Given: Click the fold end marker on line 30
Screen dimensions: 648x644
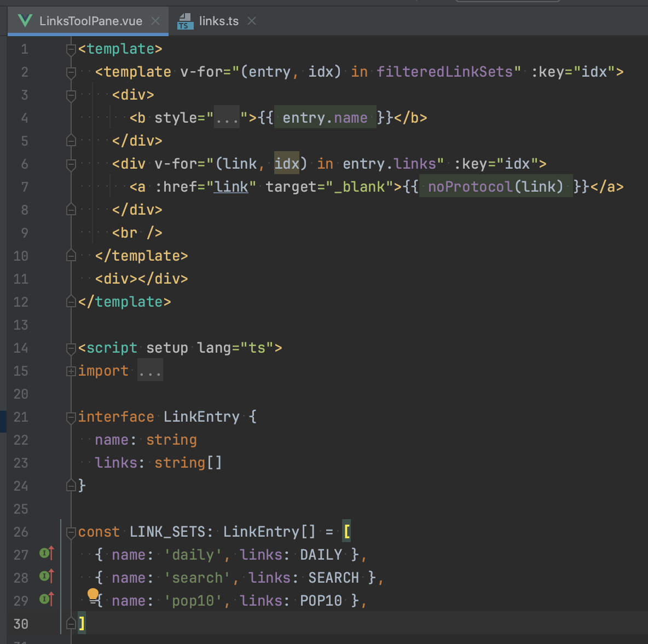Looking at the screenshot, I should coord(71,623).
